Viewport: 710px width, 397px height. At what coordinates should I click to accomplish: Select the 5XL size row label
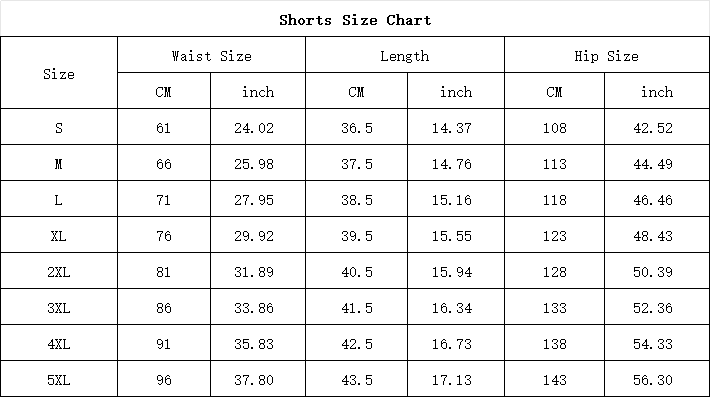point(59,379)
